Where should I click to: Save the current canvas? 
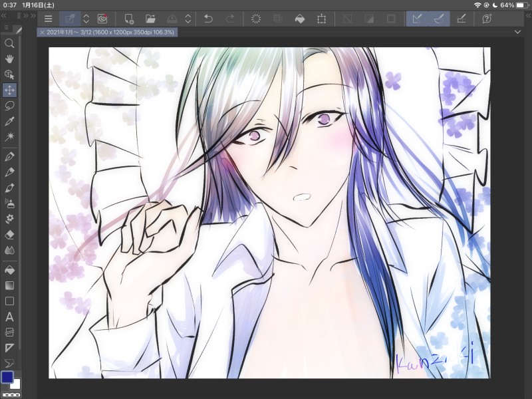click(x=172, y=19)
